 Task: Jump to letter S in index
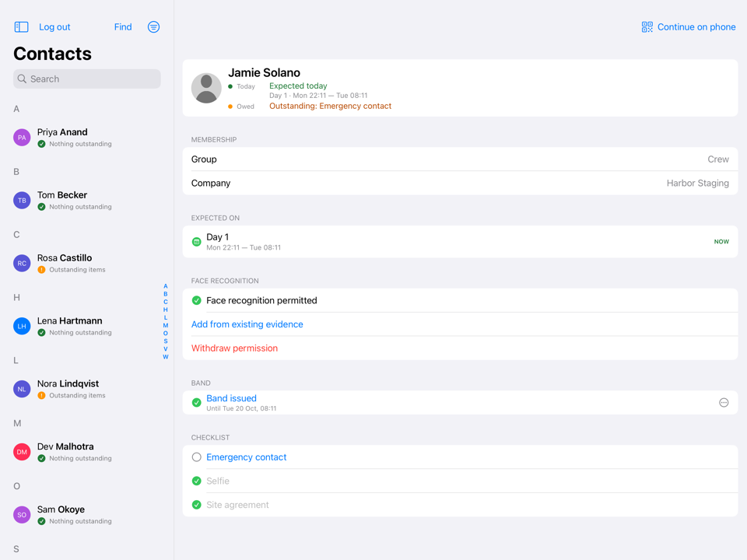point(165,341)
